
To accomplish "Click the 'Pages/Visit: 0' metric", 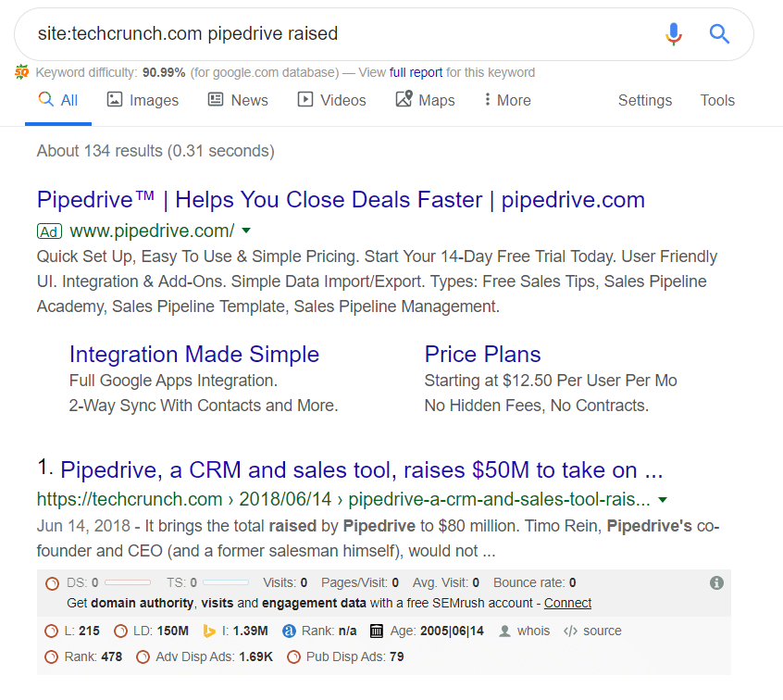I will click(x=360, y=582).
